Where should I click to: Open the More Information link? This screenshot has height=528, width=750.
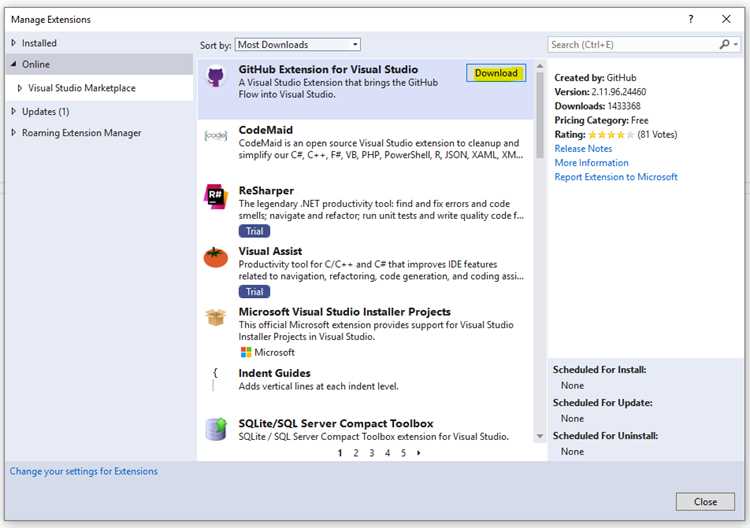click(591, 163)
